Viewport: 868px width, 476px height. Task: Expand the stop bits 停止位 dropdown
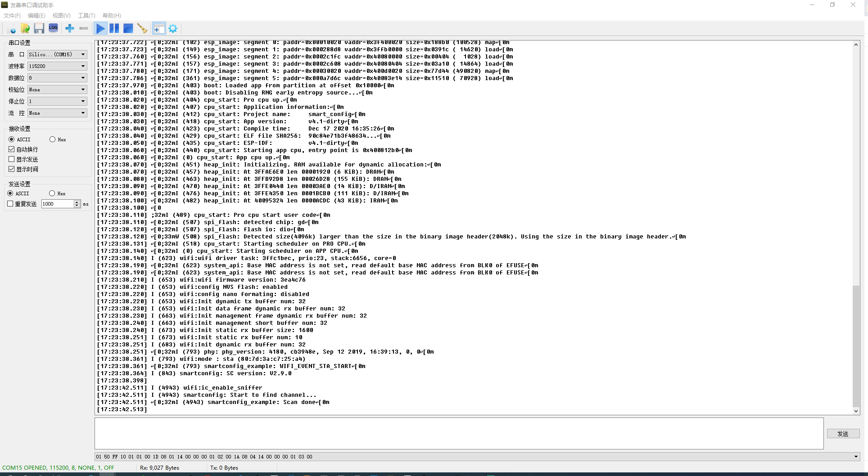(57, 101)
